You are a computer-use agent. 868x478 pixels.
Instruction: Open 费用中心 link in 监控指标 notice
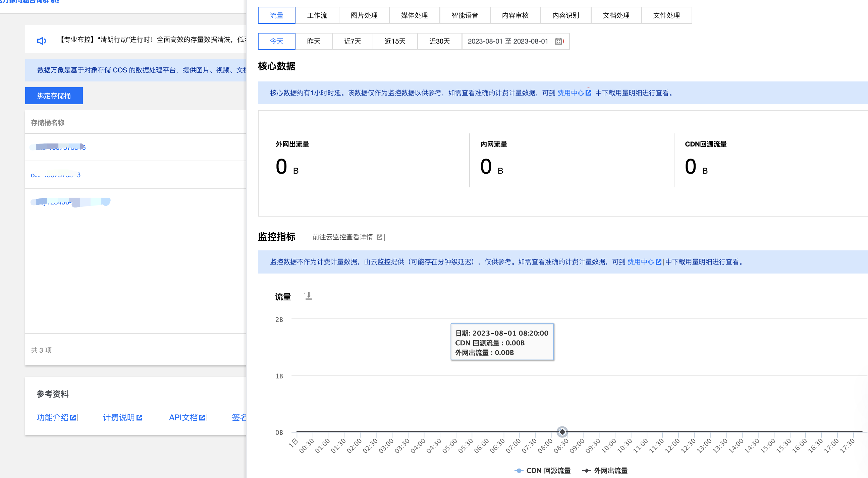pos(640,262)
